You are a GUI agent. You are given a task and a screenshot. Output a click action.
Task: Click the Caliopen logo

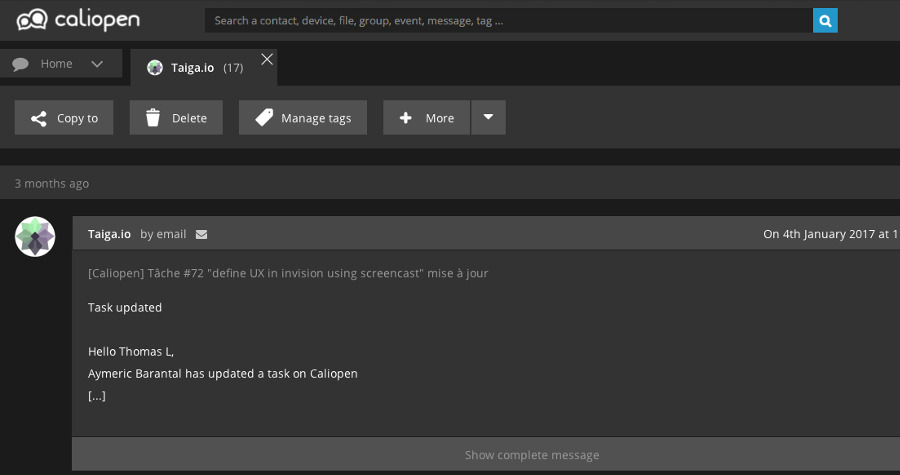78,20
